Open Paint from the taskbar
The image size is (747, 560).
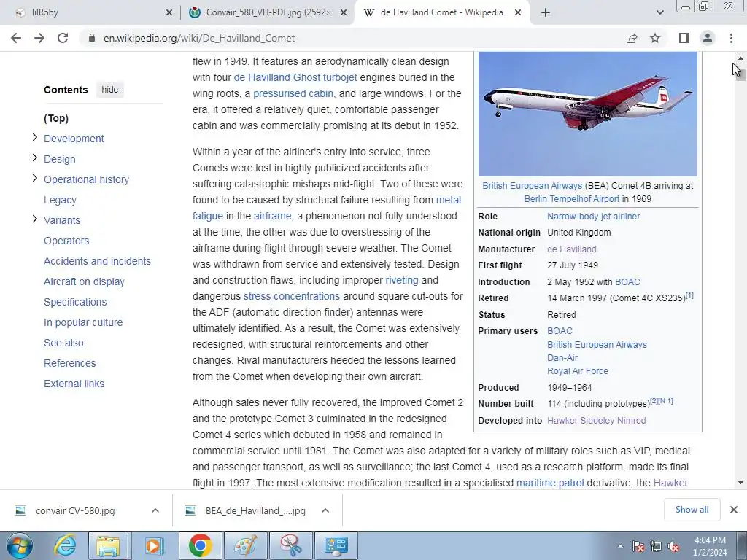pyautogui.click(x=246, y=545)
